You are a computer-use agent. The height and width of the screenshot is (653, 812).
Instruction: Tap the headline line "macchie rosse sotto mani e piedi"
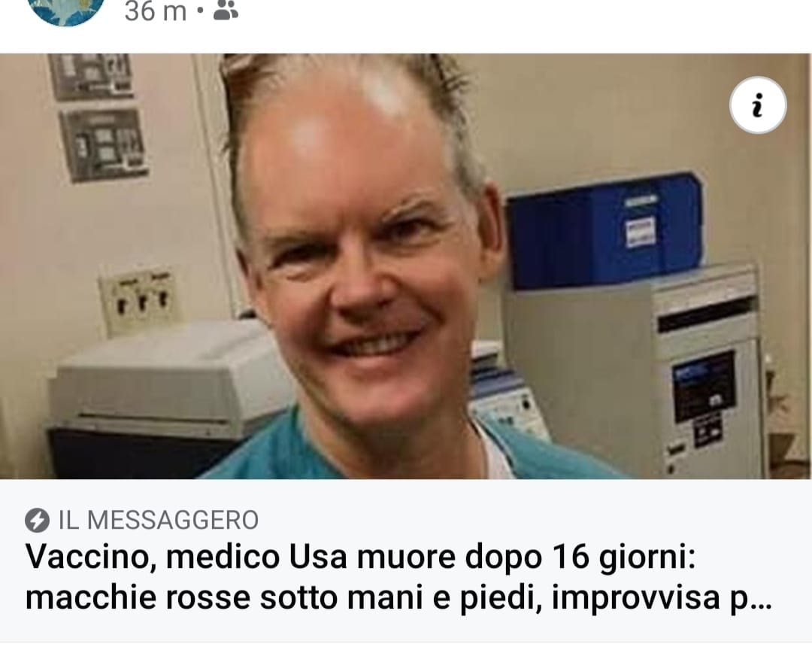tap(283, 598)
